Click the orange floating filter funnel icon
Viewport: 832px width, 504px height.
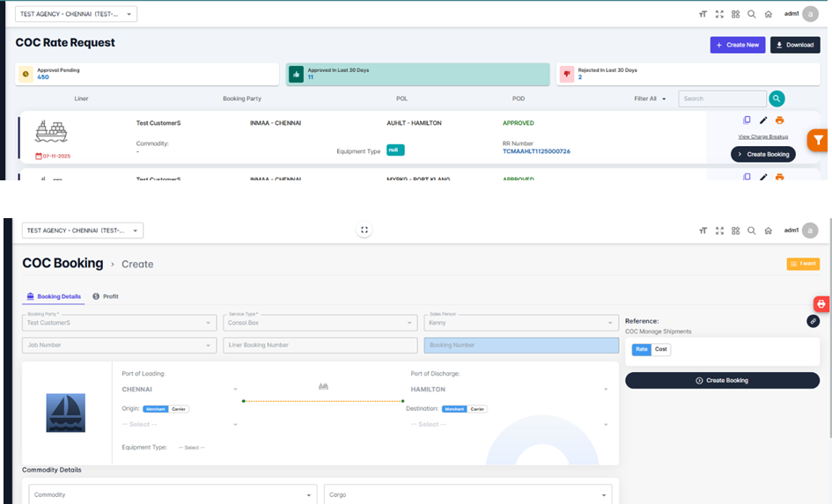(x=818, y=140)
